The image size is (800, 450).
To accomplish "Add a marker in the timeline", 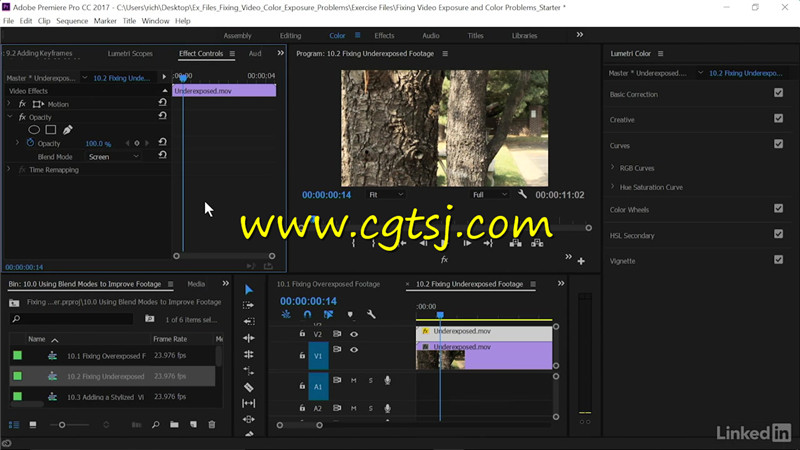I will click(x=350, y=314).
